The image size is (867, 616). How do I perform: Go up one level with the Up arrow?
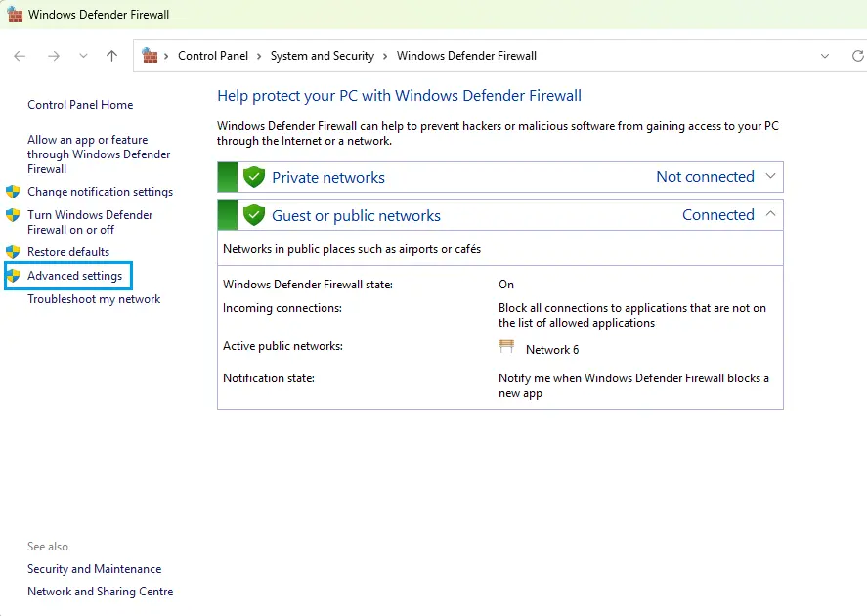(x=111, y=56)
